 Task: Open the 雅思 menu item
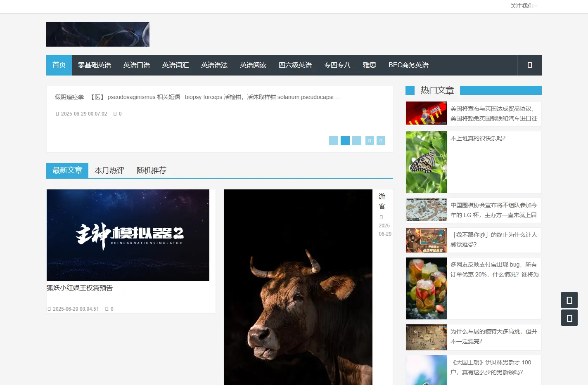click(x=370, y=65)
